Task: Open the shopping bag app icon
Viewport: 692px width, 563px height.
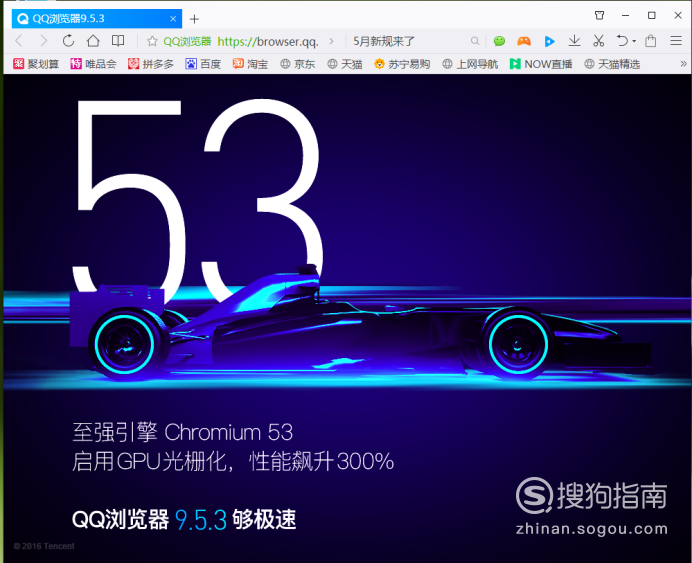Action: point(651,41)
